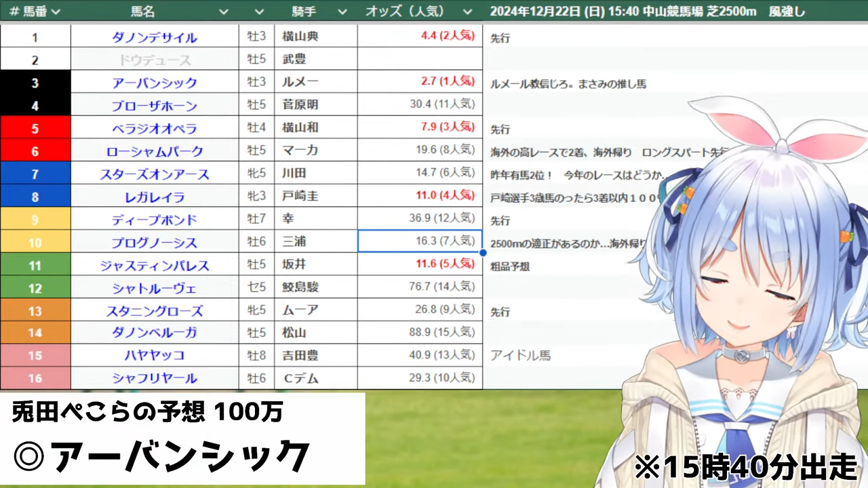
Task: Open the オッズ（人気） column filter dropdown
Action: 467,12
